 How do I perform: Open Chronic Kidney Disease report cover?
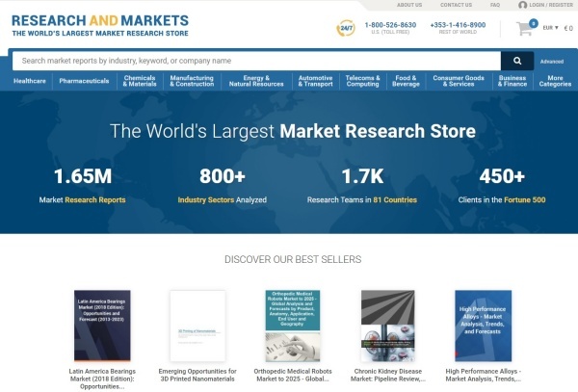pos(388,326)
